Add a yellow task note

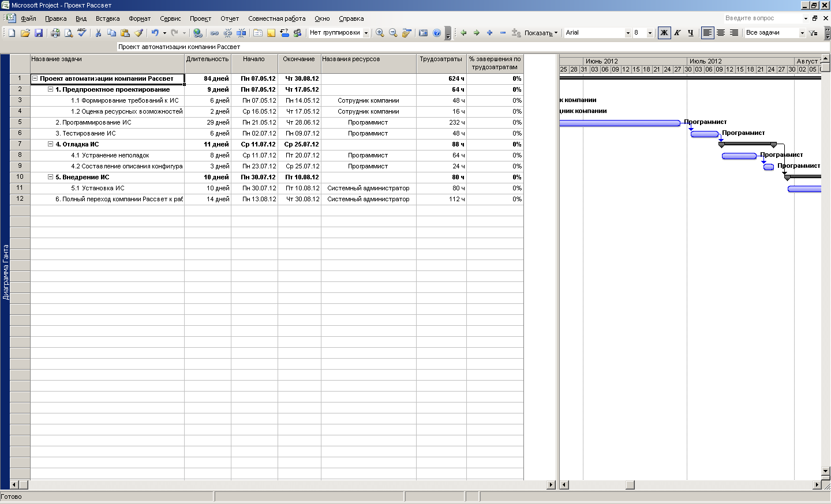point(271,33)
